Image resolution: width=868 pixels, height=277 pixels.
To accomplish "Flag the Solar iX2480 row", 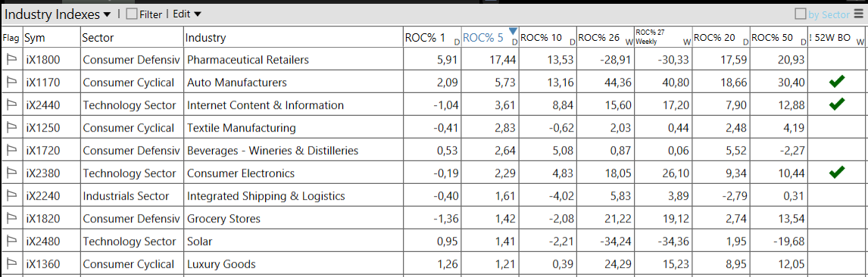I will (11, 241).
